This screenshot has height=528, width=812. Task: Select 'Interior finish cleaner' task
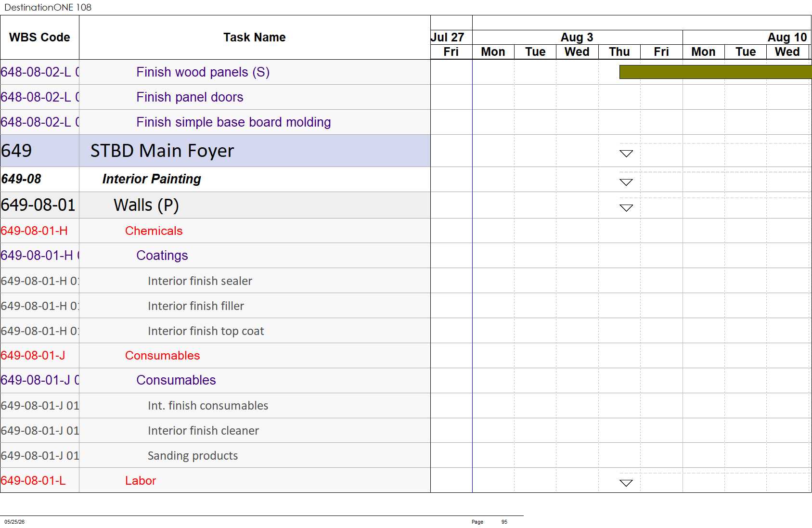(x=203, y=430)
